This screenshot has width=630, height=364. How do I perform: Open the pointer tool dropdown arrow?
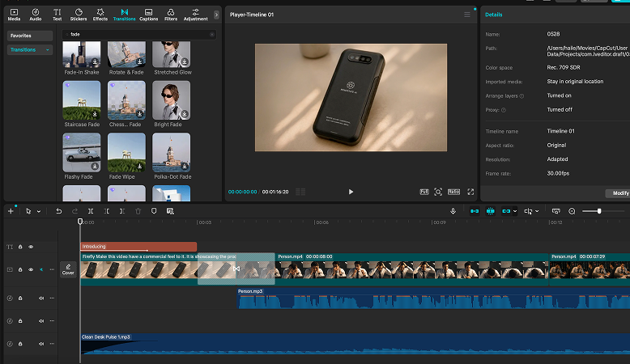click(x=39, y=211)
